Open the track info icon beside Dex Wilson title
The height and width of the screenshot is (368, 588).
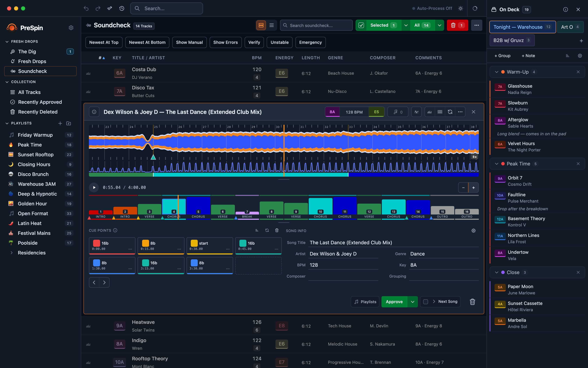(x=94, y=112)
